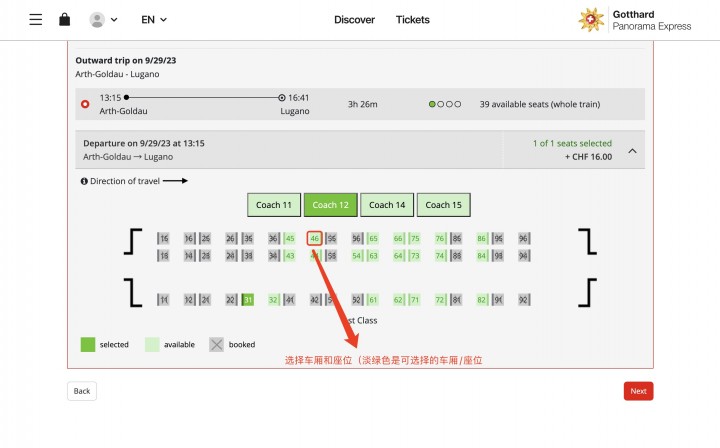The image size is (720, 448).
Task: Select available seat 43
Action: 289,256
